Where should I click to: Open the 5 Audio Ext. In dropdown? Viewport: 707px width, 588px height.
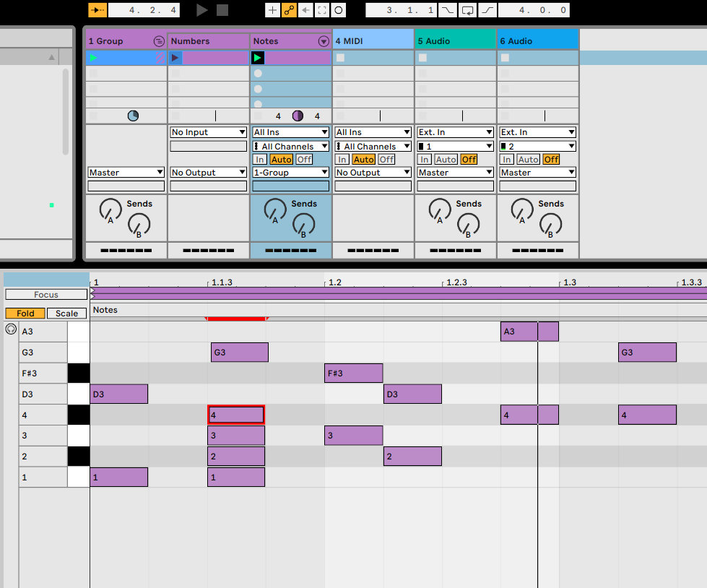456,132
